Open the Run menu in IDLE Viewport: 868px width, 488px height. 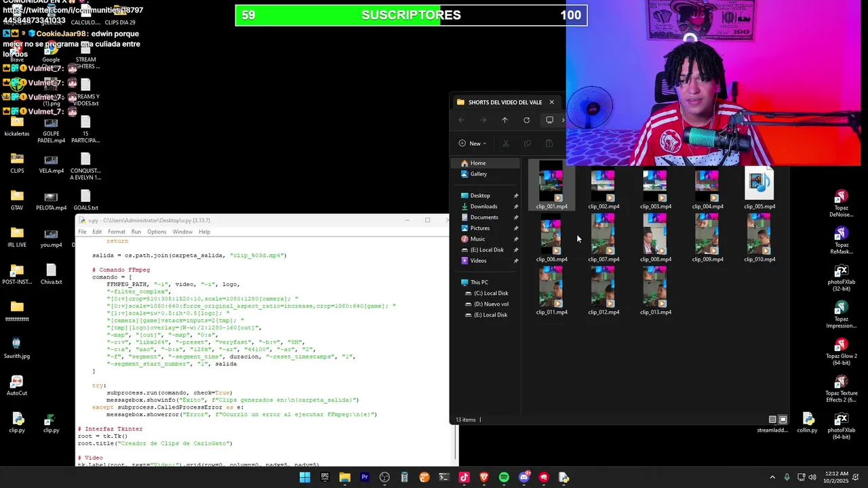136,232
